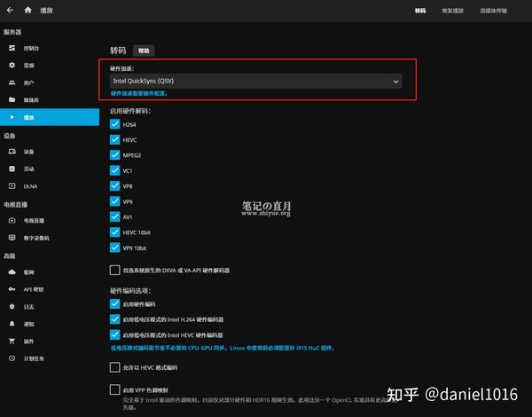Viewport: 532px width, 417px height.
Task: Click the 帮助 help button beside 转码
Action: coord(144,51)
